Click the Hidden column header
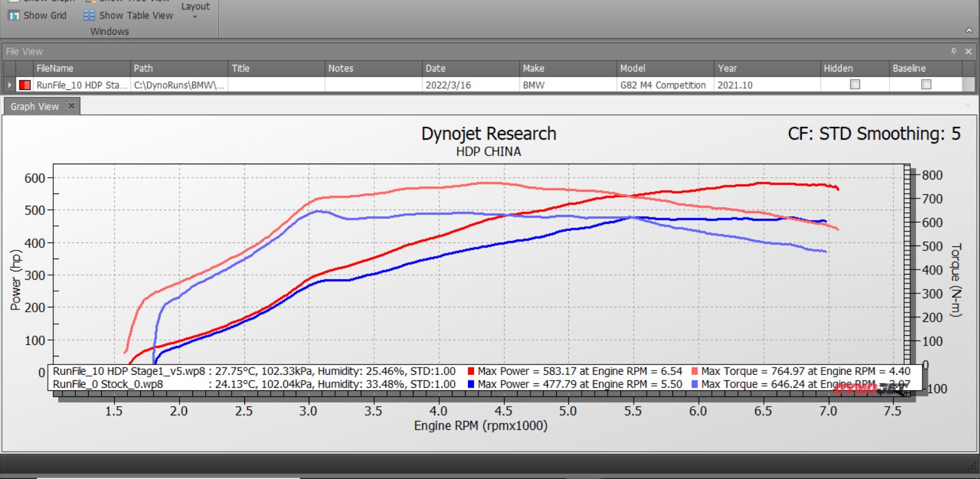Viewport: 980px width, 479px height. (x=855, y=69)
